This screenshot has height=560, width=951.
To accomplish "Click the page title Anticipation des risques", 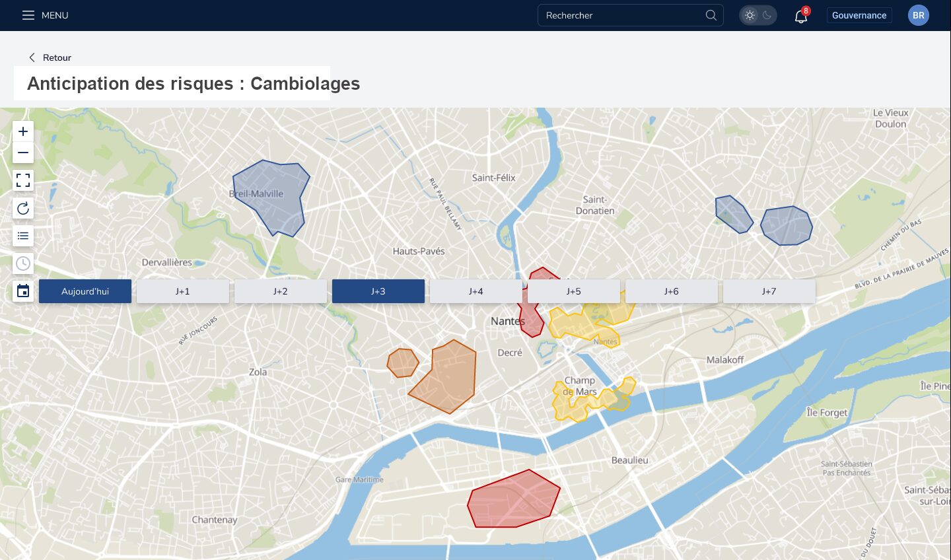I will 194,84.
